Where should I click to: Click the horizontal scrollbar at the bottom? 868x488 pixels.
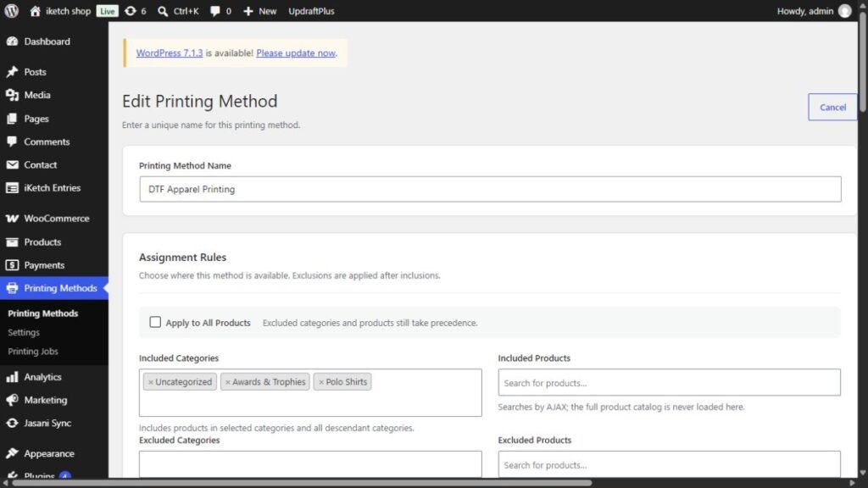(302, 483)
